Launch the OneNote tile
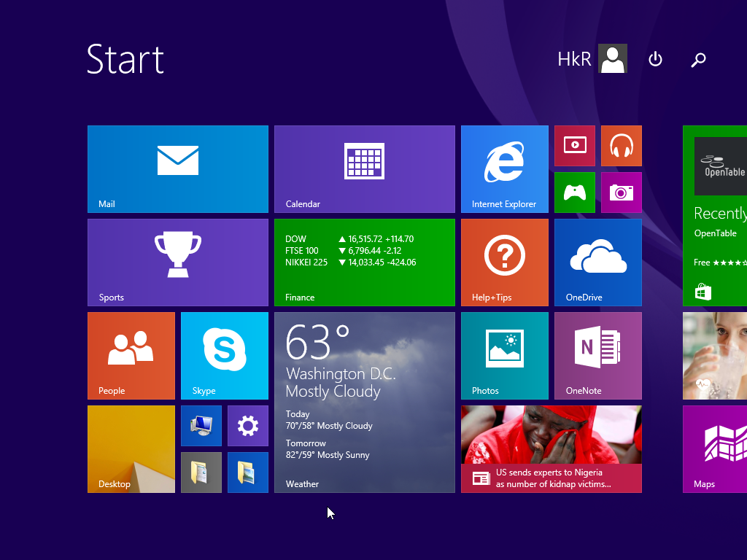This screenshot has height=560, width=747. click(598, 356)
